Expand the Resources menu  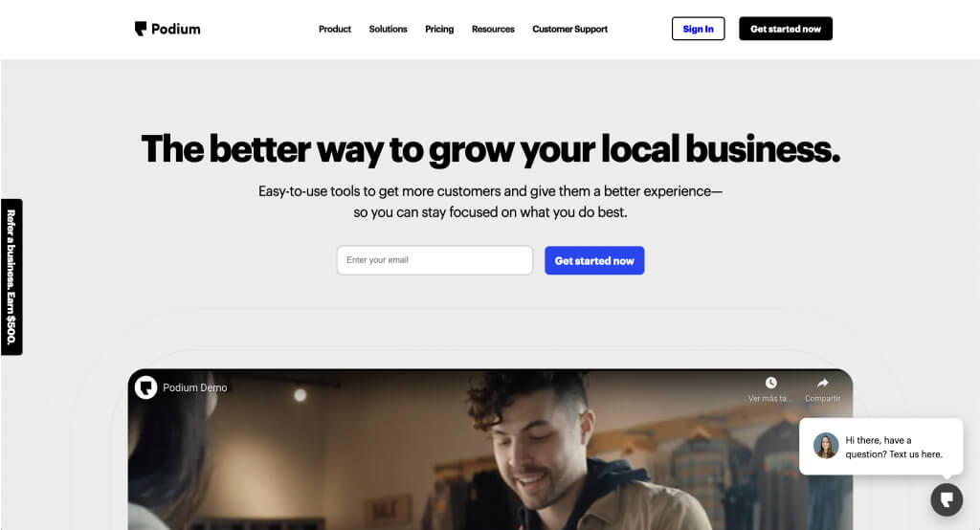coord(493,29)
